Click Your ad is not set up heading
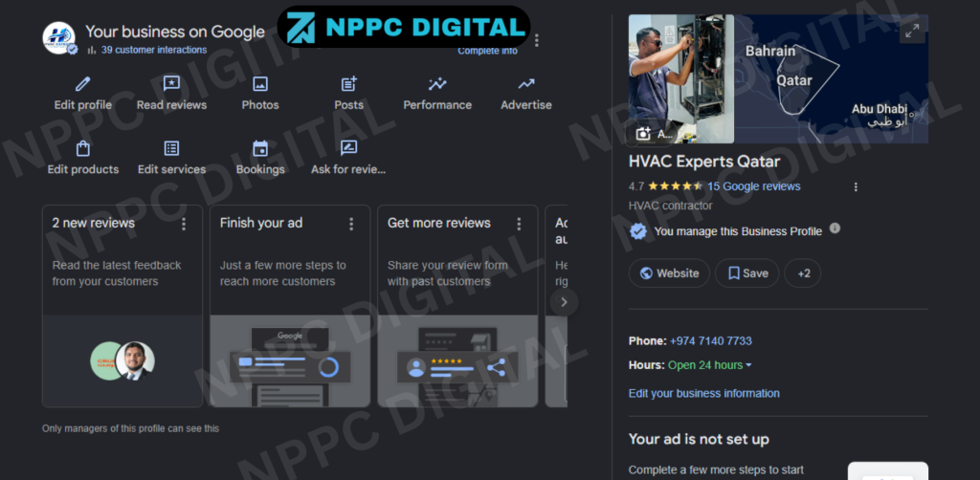 pyautogui.click(x=699, y=440)
